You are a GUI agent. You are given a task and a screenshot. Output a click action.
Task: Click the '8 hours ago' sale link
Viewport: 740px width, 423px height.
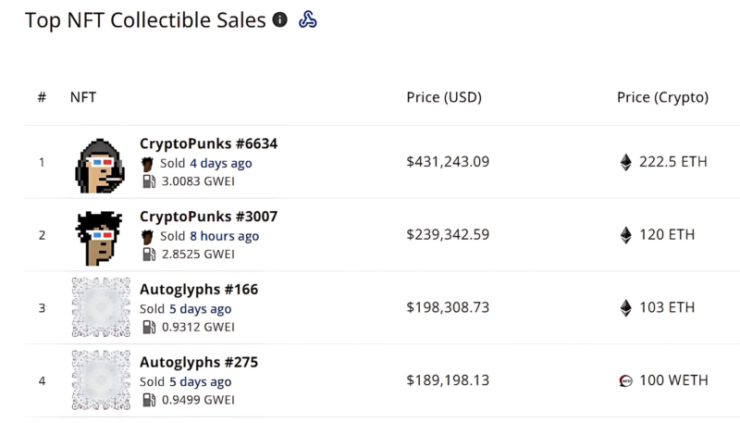point(224,236)
